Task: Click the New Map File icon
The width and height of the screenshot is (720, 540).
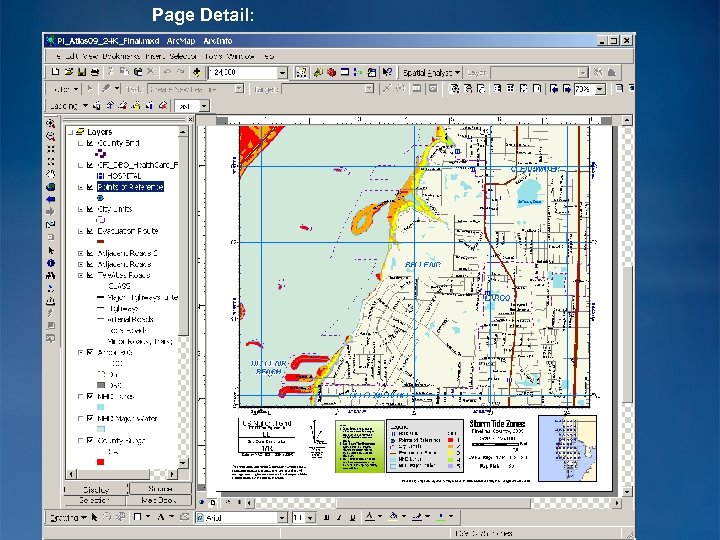Action: click(55, 72)
